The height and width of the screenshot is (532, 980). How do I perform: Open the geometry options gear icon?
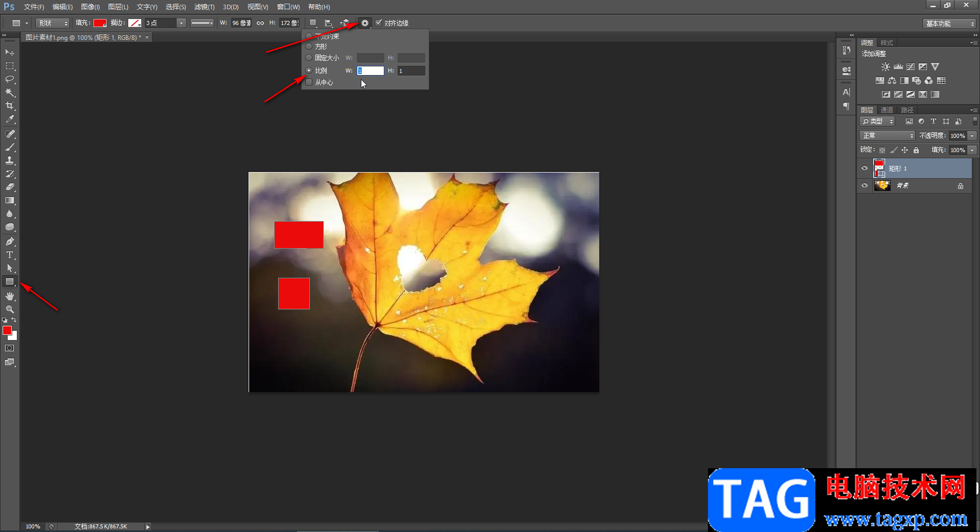(x=365, y=23)
